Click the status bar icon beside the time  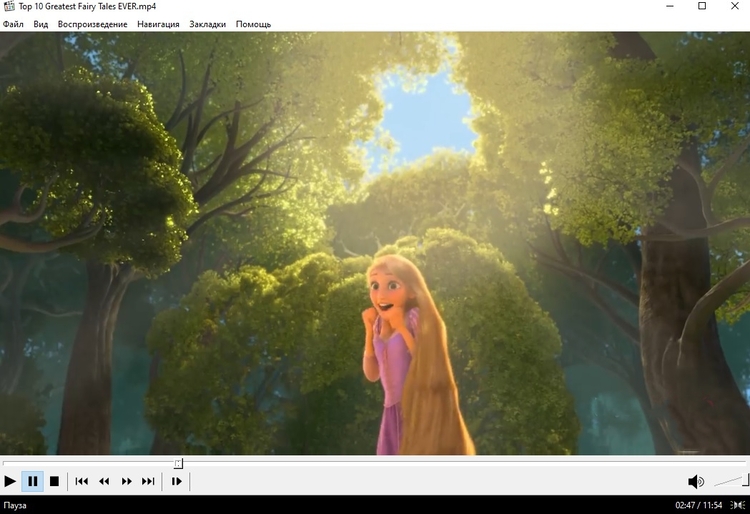pos(739,506)
